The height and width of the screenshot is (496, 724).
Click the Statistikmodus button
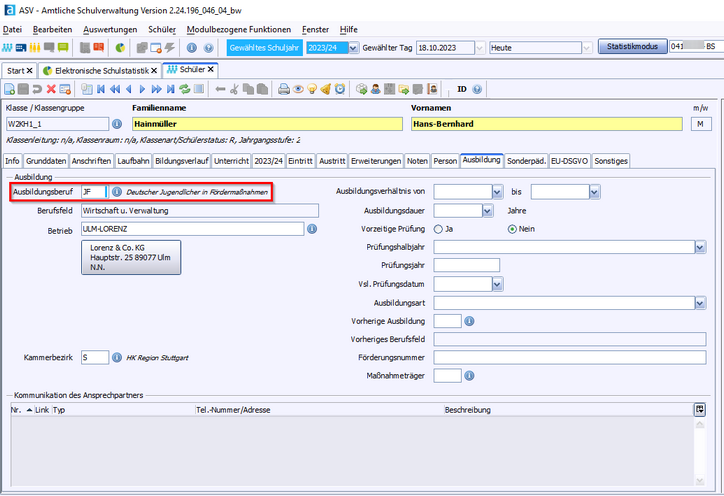[633, 46]
